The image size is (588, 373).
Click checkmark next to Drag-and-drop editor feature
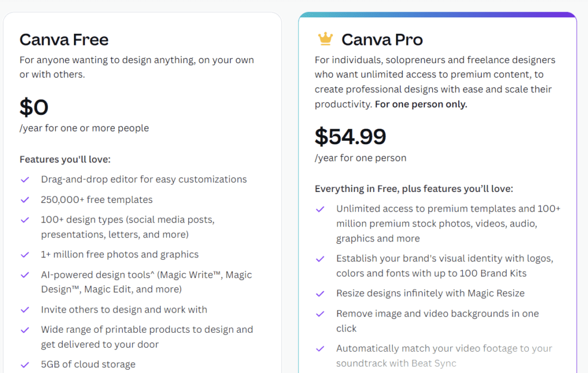pyautogui.click(x=25, y=180)
